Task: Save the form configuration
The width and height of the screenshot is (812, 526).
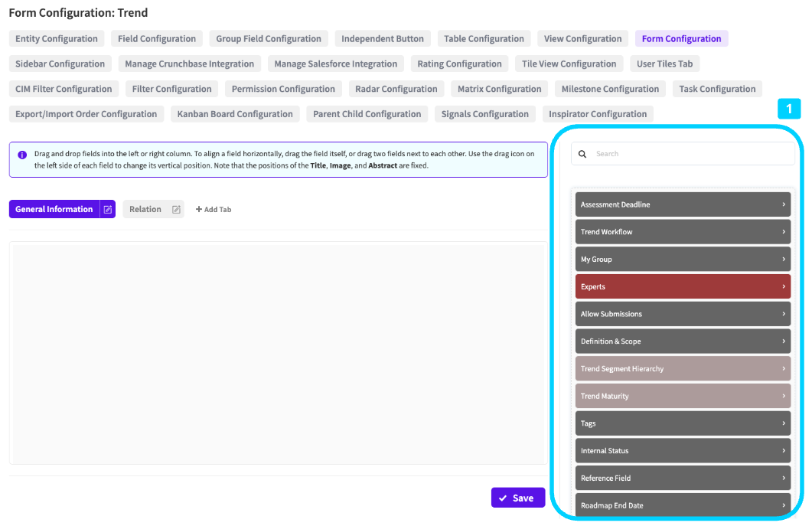Action: pyautogui.click(x=518, y=498)
